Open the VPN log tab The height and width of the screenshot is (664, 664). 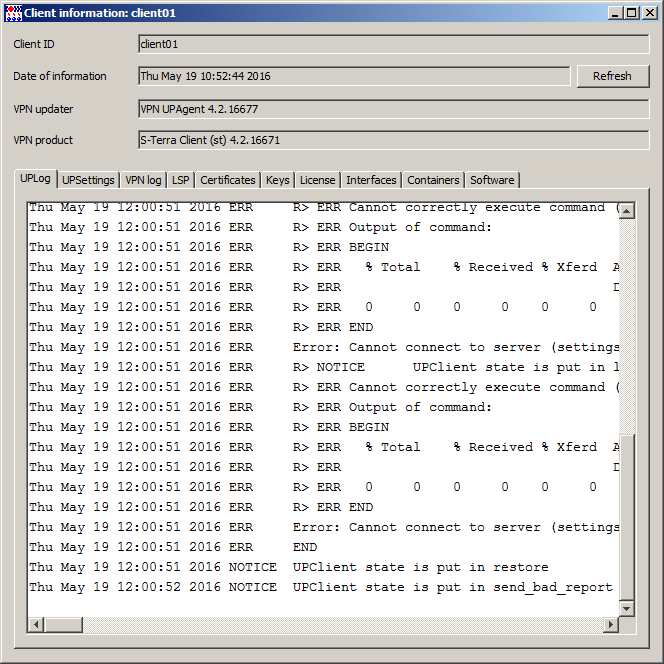point(143,180)
